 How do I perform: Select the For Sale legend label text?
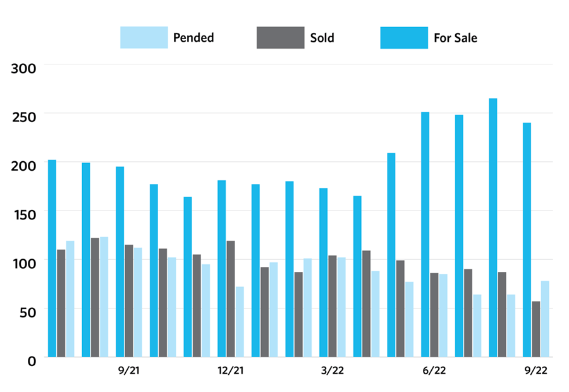coord(455,38)
